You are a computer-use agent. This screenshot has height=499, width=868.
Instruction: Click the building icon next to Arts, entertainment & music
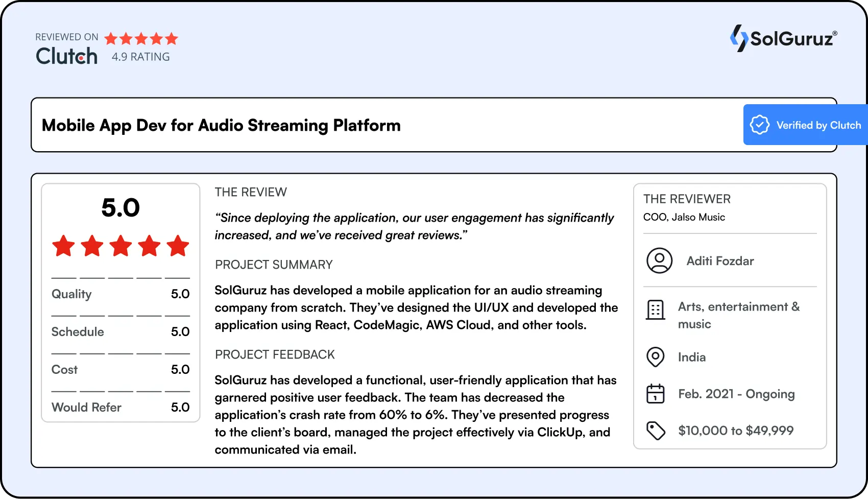pos(655,310)
